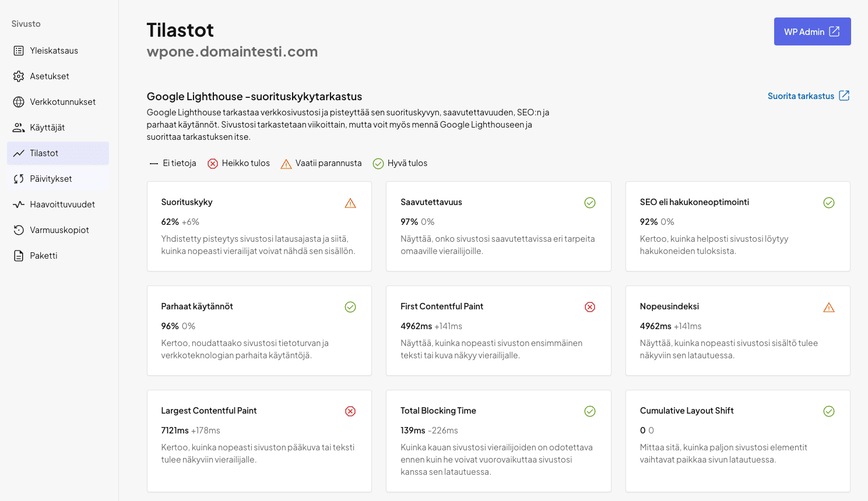The image size is (868, 501).
Task: Click the external-link icon beside Suorita tarkastus
Action: [844, 96]
